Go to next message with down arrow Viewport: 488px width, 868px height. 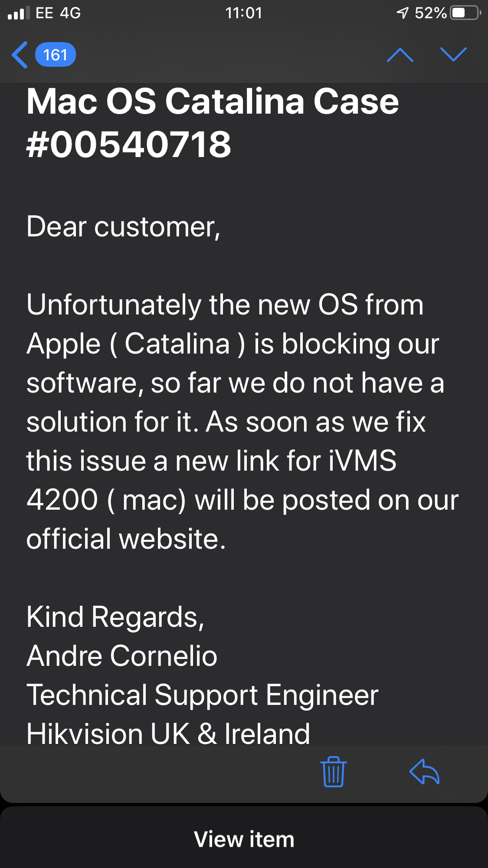(x=453, y=55)
